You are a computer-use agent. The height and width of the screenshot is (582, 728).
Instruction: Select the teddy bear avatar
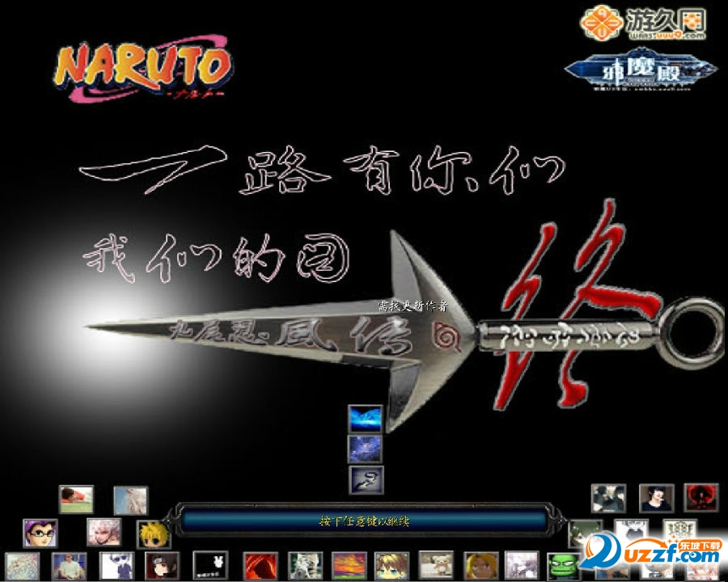click(x=436, y=565)
